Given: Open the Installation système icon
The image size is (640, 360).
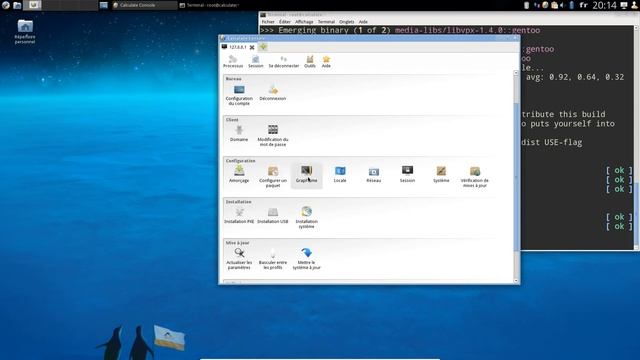Looking at the screenshot, I should (x=307, y=218).
